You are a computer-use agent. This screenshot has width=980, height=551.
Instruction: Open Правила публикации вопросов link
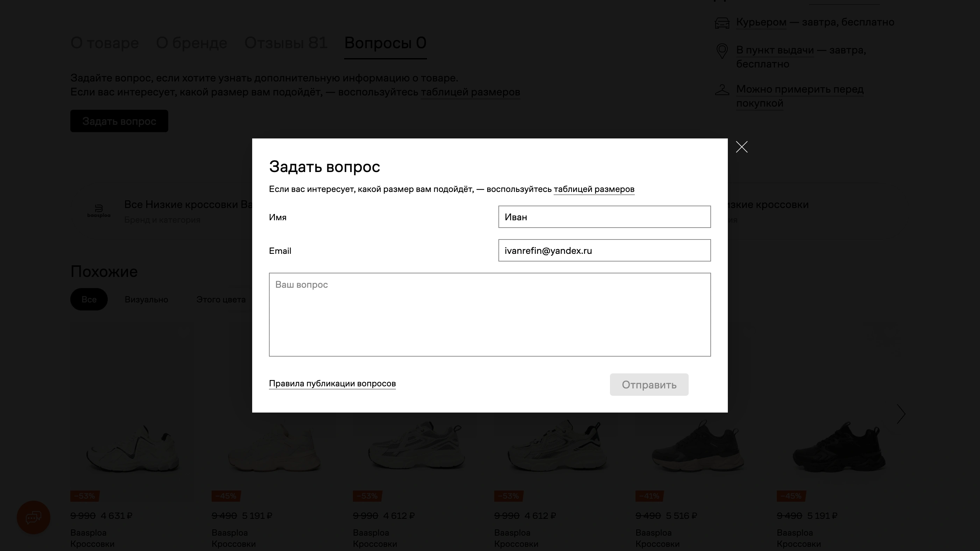(x=332, y=383)
